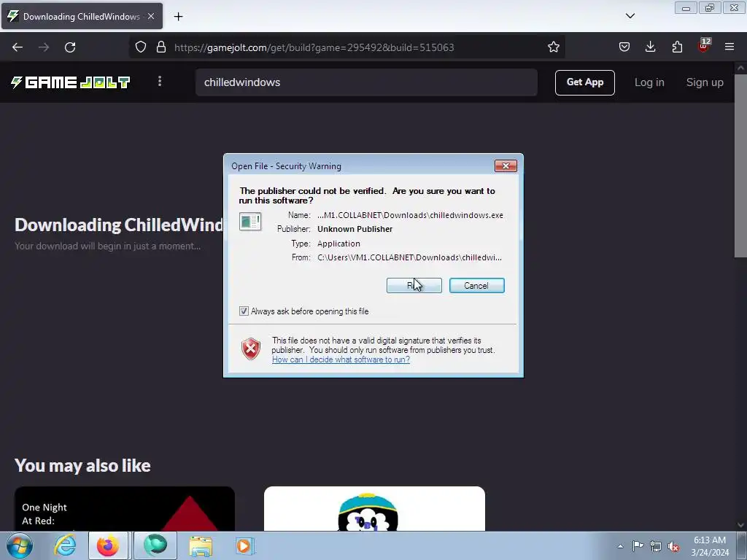Viewport: 747px width, 560px height.
Task: Click the muted volume tray icon
Action: (673, 546)
